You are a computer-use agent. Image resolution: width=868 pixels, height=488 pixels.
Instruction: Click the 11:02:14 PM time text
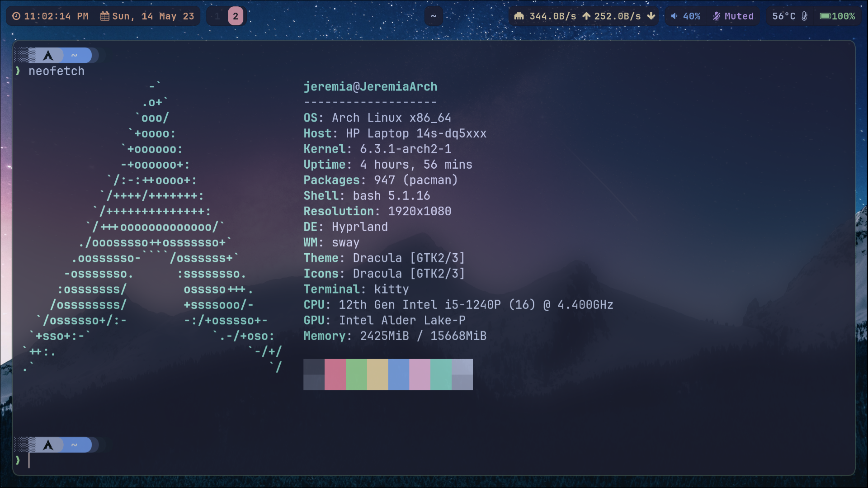click(56, 16)
